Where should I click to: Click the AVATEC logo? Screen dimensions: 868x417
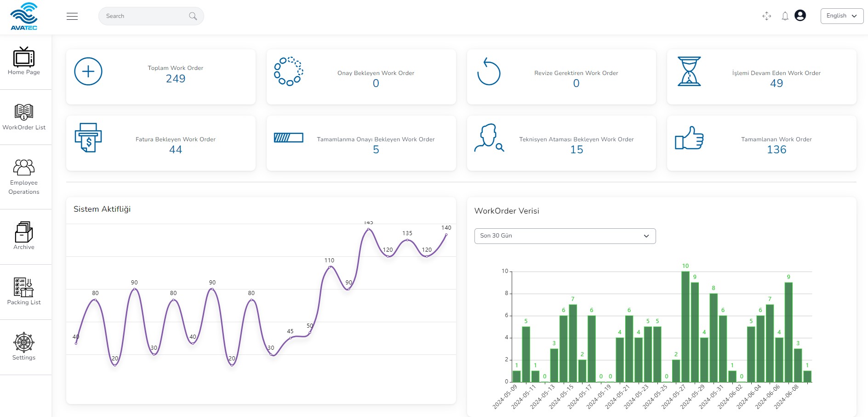24,16
